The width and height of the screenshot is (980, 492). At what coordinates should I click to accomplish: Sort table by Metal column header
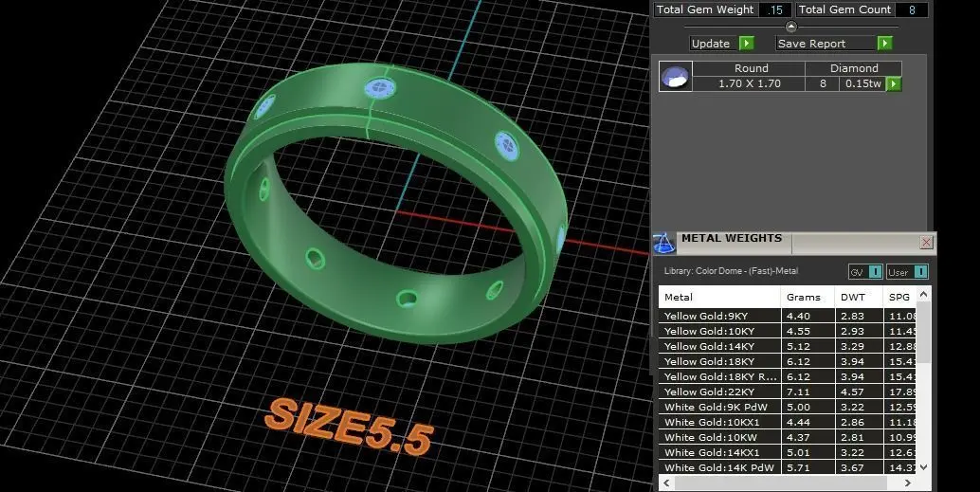click(x=719, y=297)
